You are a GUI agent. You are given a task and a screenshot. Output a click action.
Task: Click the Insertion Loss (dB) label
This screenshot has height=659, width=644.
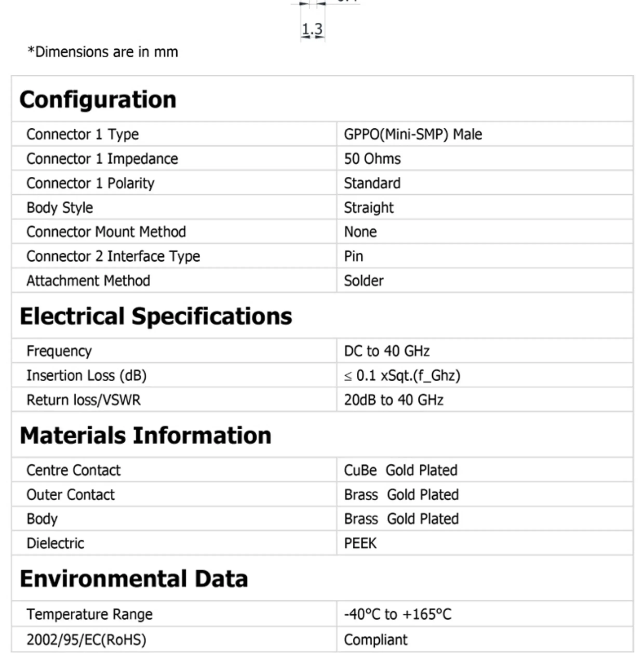(86, 375)
